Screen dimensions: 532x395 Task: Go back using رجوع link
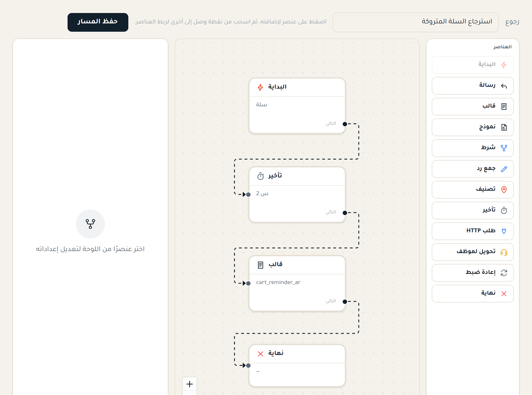pos(512,22)
